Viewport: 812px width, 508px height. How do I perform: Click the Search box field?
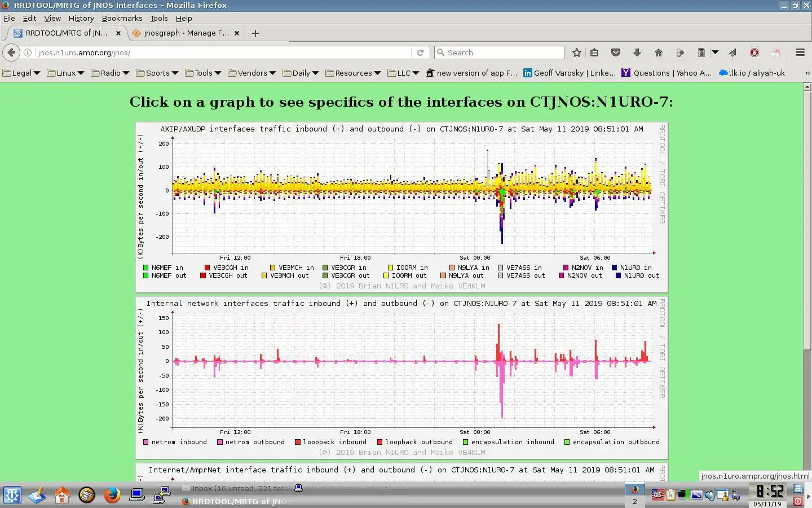pyautogui.click(x=499, y=52)
